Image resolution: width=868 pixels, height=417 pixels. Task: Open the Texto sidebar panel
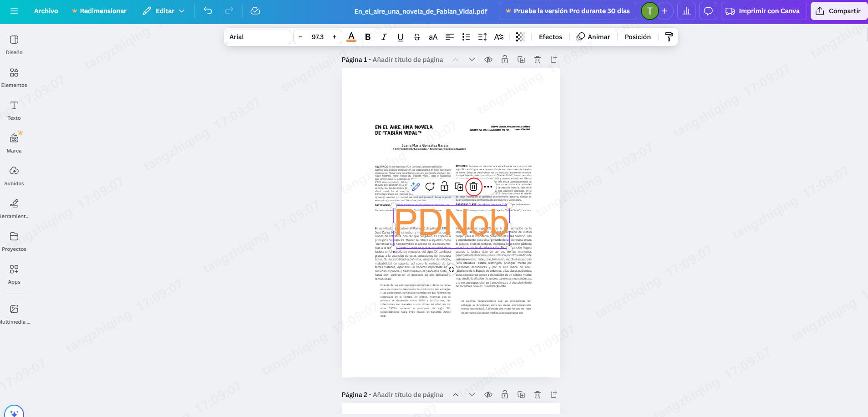(14, 111)
